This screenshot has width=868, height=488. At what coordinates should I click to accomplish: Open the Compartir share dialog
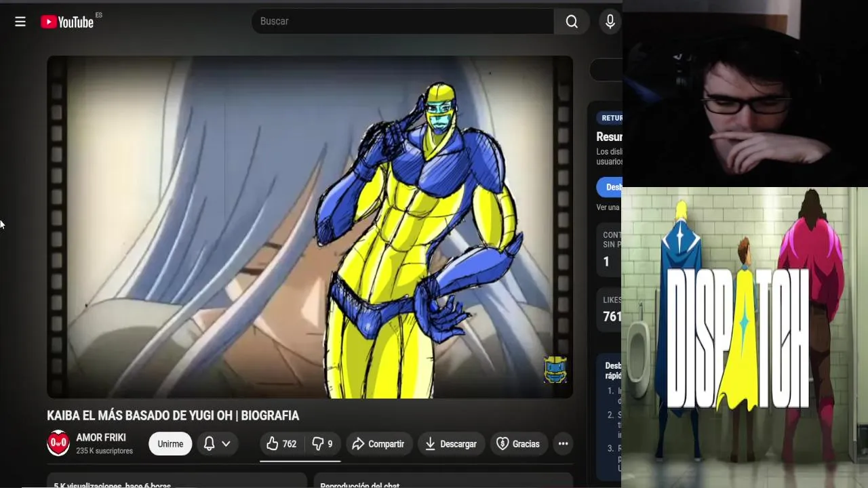click(x=378, y=444)
